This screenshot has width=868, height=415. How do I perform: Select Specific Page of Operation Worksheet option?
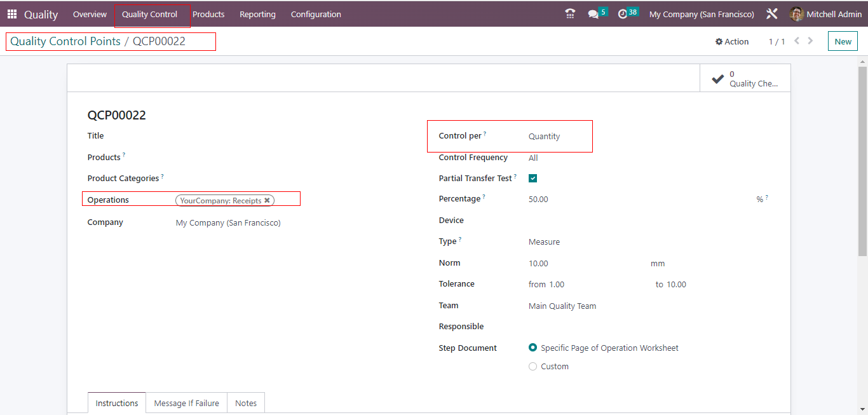click(x=532, y=348)
